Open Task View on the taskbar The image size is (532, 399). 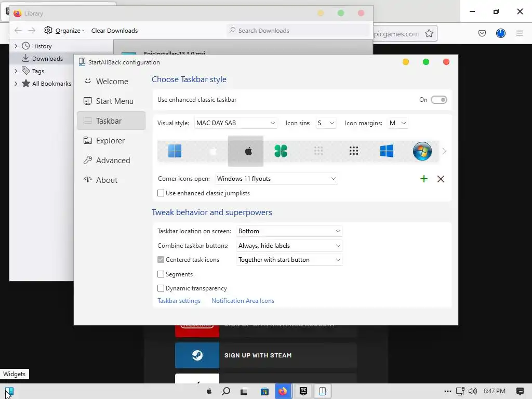point(244,391)
